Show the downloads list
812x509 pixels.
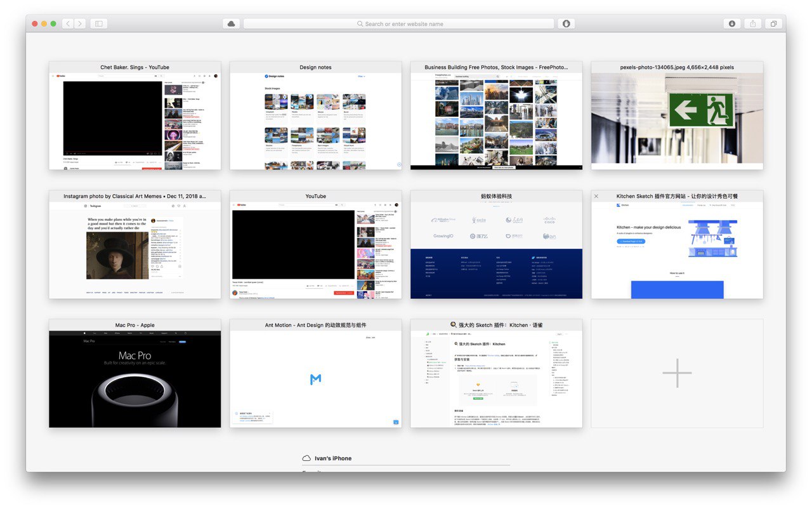pyautogui.click(x=732, y=23)
